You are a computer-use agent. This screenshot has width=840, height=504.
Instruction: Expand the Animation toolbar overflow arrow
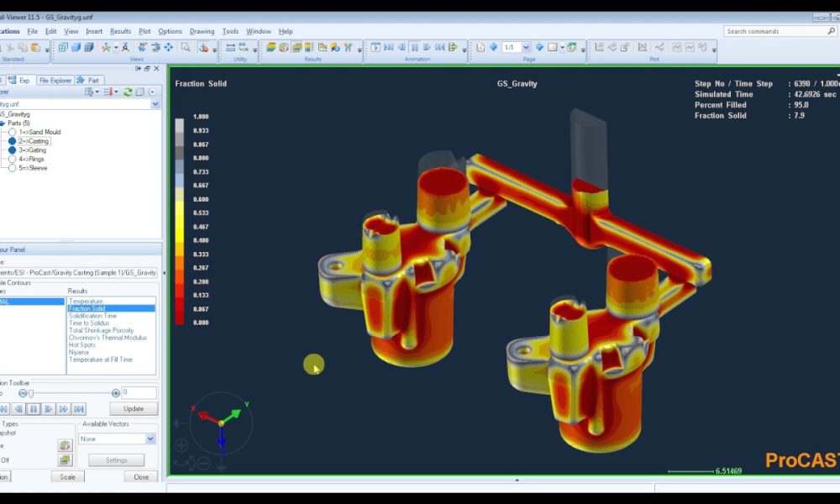click(464, 50)
